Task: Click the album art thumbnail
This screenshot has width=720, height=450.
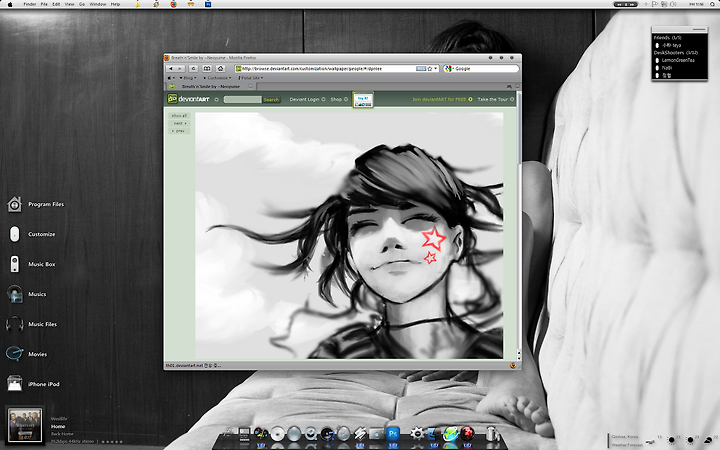Action: click(x=25, y=425)
